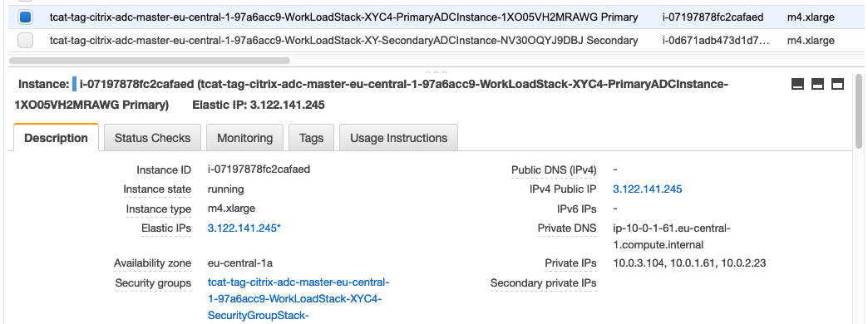Click the Primary instance ID i-07197878fc2cafaed in table
The height and width of the screenshot is (324, 868).
pyautogui.click(x=713, y=17)
